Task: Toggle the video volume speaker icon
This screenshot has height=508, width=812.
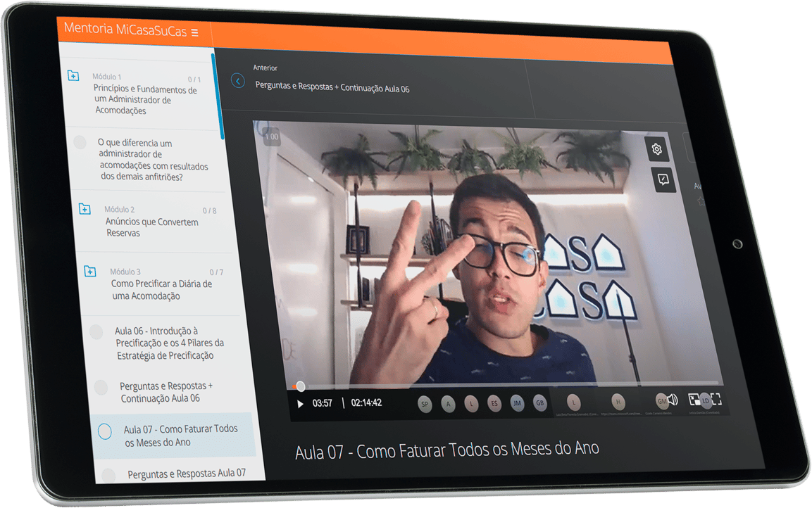Action: tap(673, 399)
